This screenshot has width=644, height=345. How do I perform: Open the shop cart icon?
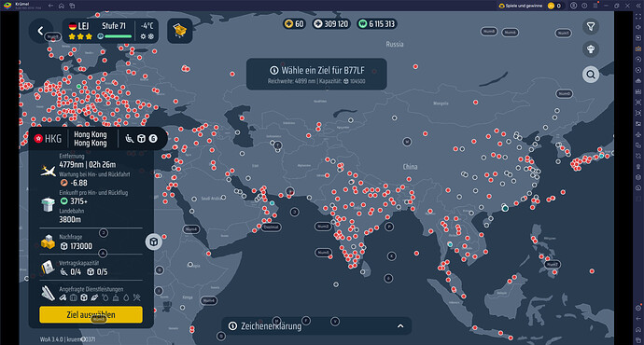pos(180,31)
